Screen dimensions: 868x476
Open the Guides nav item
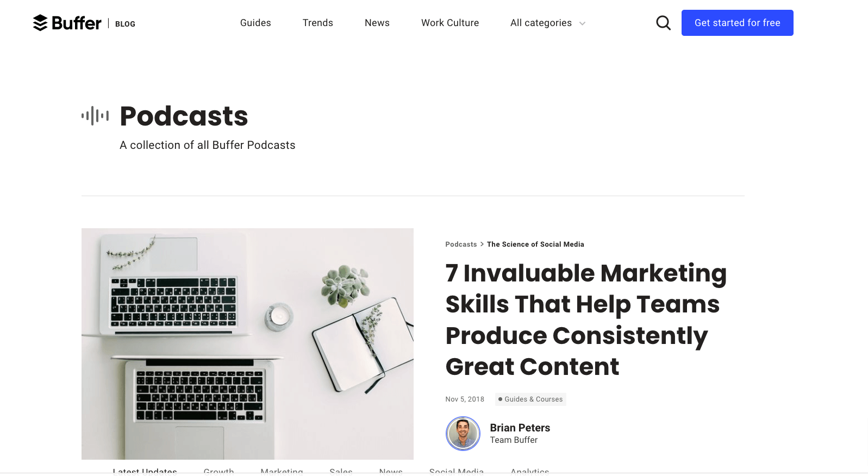coord(255,23)
